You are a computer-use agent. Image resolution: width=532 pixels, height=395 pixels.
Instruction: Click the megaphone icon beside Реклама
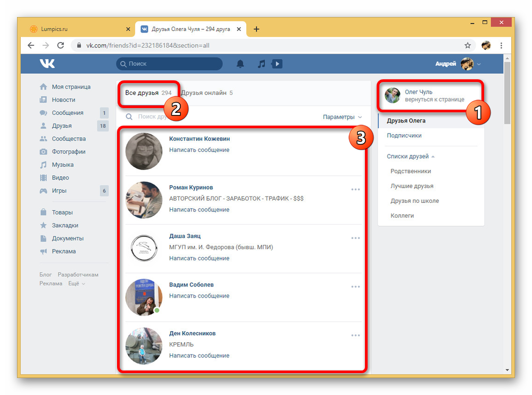coord(44,251)
